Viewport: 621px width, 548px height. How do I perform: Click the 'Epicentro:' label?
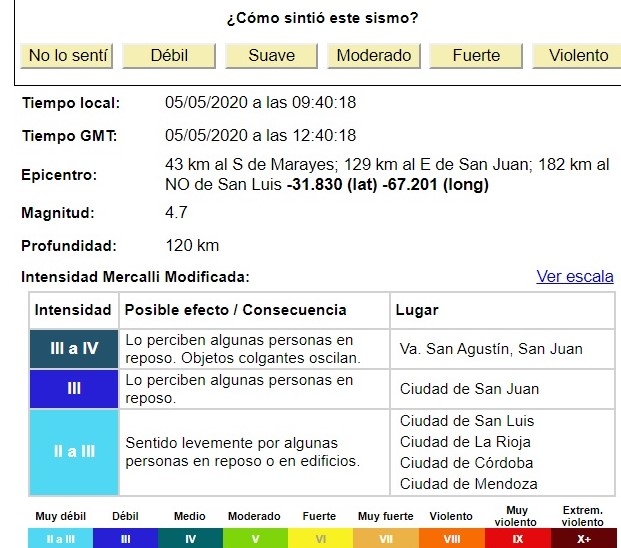tap(59, 175)
